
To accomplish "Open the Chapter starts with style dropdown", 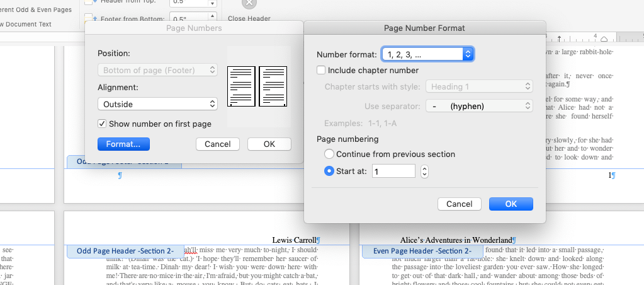I will [x=479, y=87].
